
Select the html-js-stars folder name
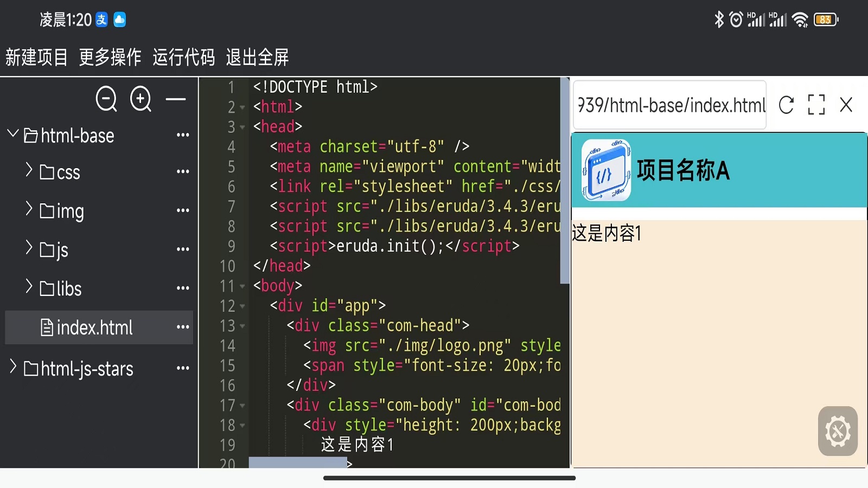(87, 369)
